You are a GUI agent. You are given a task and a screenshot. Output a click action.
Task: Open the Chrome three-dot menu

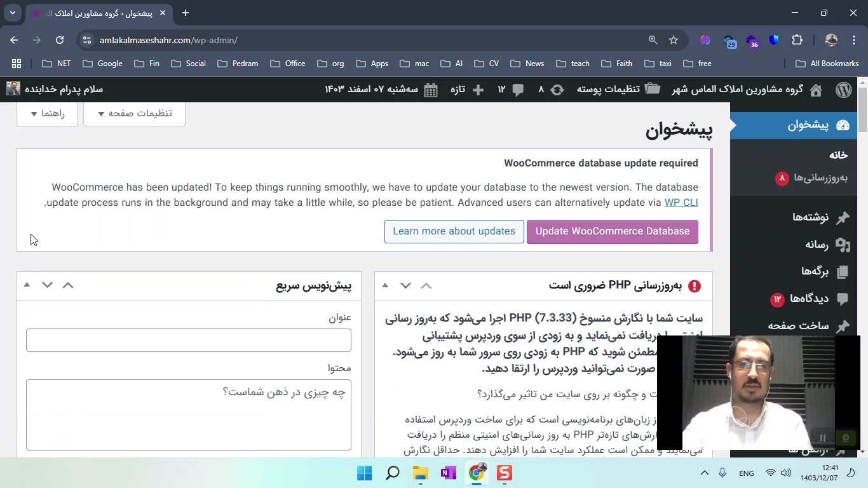853,40
